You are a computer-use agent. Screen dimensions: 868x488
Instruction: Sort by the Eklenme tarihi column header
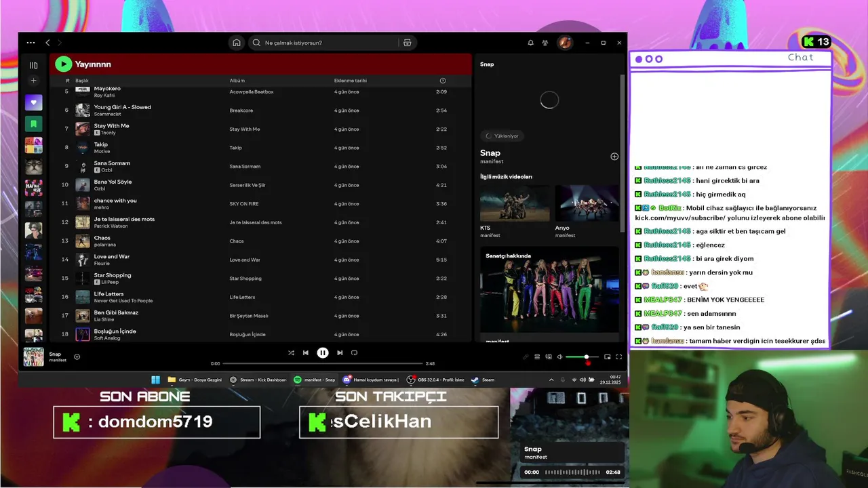[x=350, y=81]
